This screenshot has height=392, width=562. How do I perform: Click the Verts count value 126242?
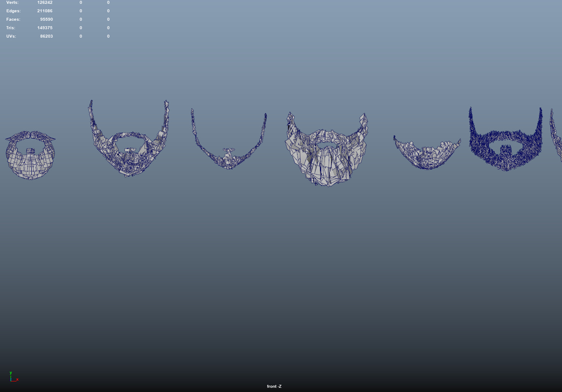click(45, 3)
